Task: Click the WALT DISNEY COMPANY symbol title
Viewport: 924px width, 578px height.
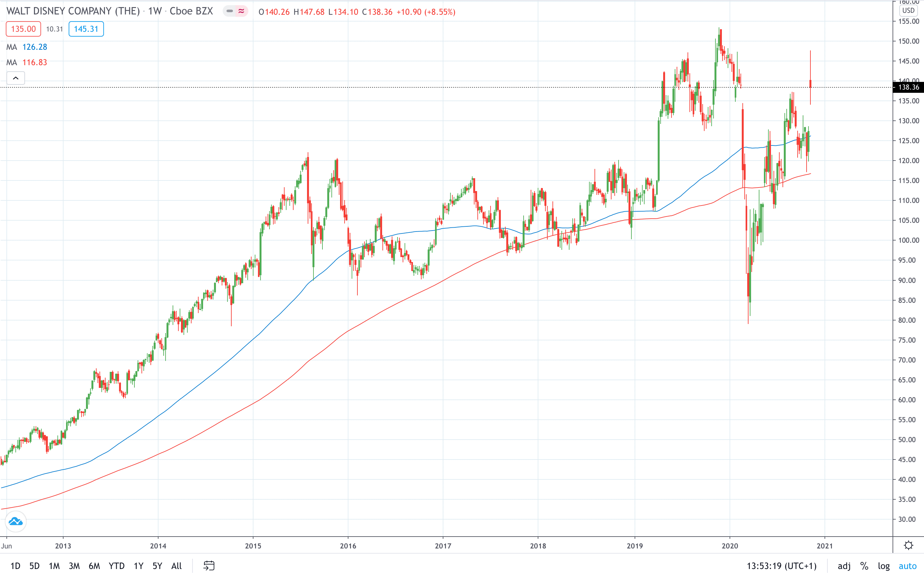Action: click(x=73, y=11)
